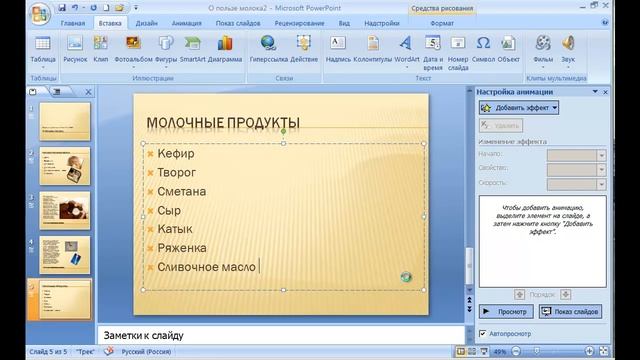Click language indicator Русский (Россия)

(146, 351)
